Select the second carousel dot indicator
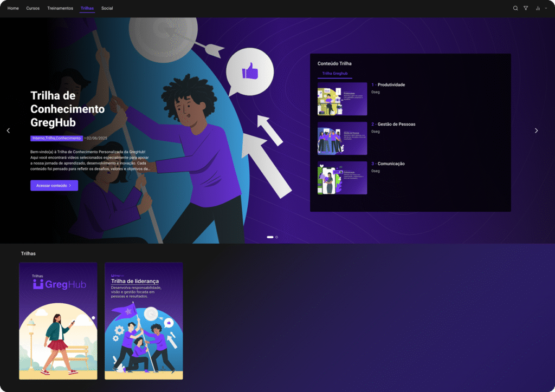This screenshot has width=555, height=392. pos(277,237)
